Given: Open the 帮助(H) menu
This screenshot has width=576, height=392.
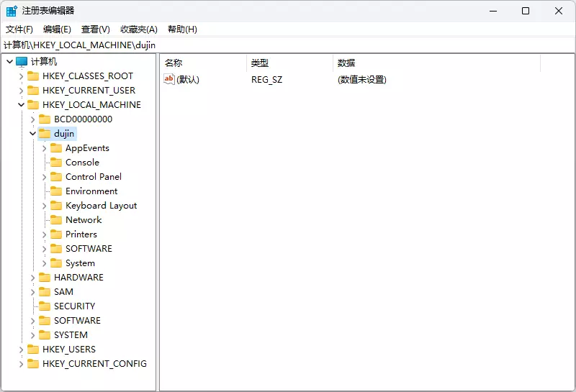Looking at the screenshot, I should 182,29.
